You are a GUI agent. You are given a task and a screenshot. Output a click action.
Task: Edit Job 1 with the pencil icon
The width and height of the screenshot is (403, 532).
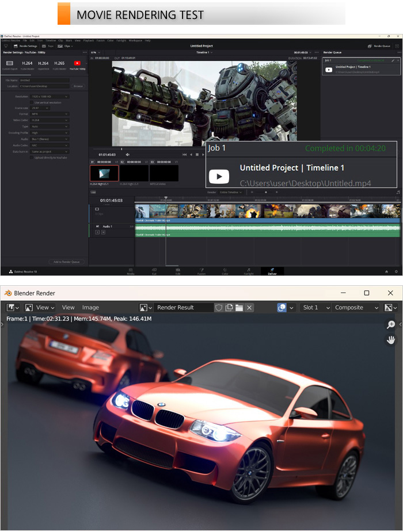pyautogui.click(x=393, y=60)
